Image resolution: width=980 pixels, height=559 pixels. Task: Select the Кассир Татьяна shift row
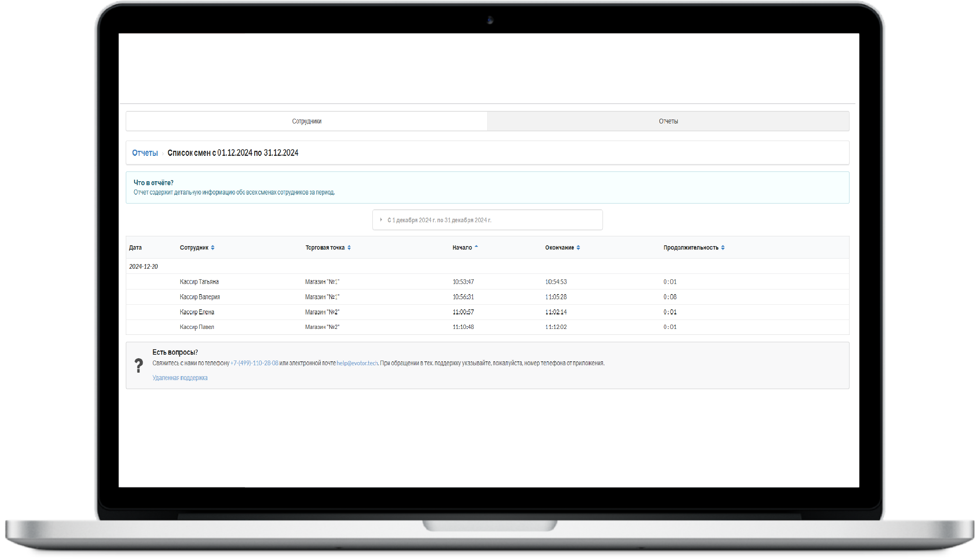tap(199, 282)
